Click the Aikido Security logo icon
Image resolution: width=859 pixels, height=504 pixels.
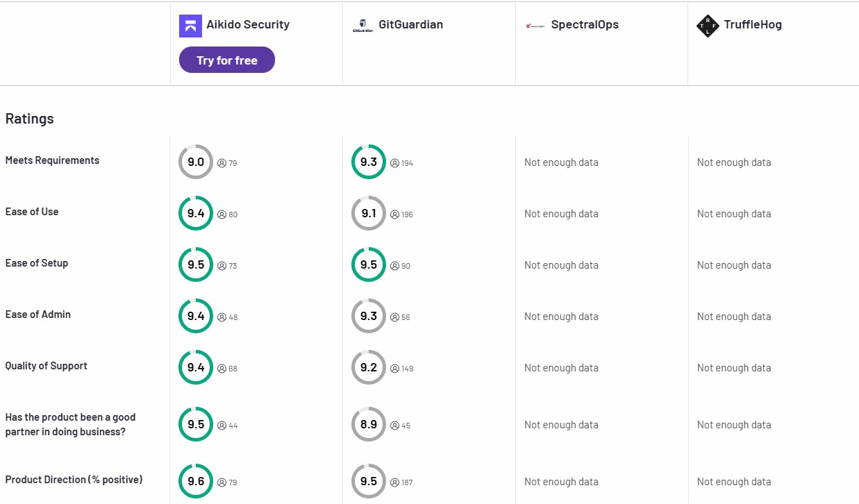[190, 26]
